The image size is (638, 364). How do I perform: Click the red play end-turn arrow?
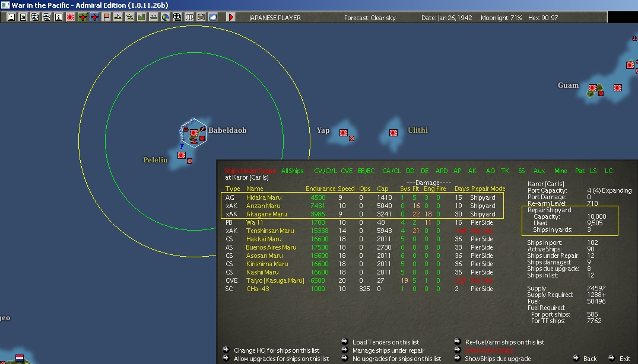tap(231, 17)
